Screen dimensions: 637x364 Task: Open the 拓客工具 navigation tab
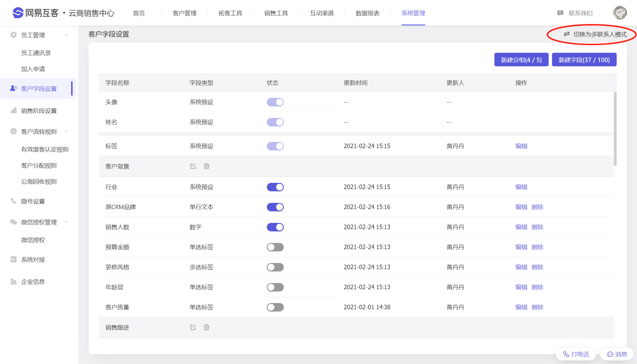[x=230, y=13]
